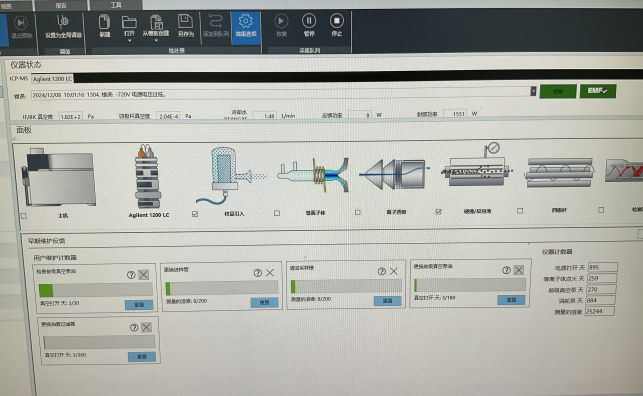Viewport: 643px width, 396px height.
Task: Open help for 更换油雾过滤器 counter
Action: [x=134, y=327]
